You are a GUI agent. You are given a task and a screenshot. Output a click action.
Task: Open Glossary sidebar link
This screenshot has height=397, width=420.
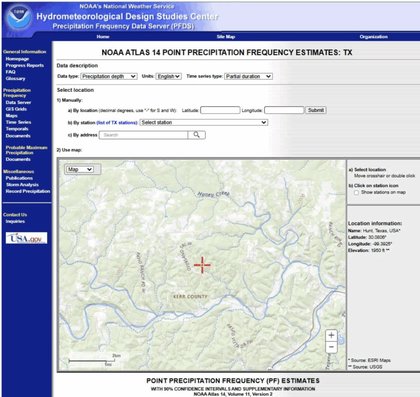click(x=15, y=78)
